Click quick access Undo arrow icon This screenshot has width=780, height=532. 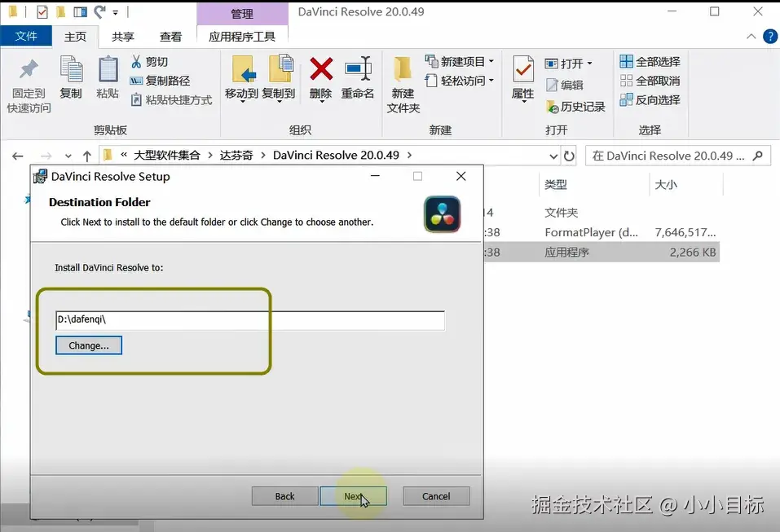100,11
